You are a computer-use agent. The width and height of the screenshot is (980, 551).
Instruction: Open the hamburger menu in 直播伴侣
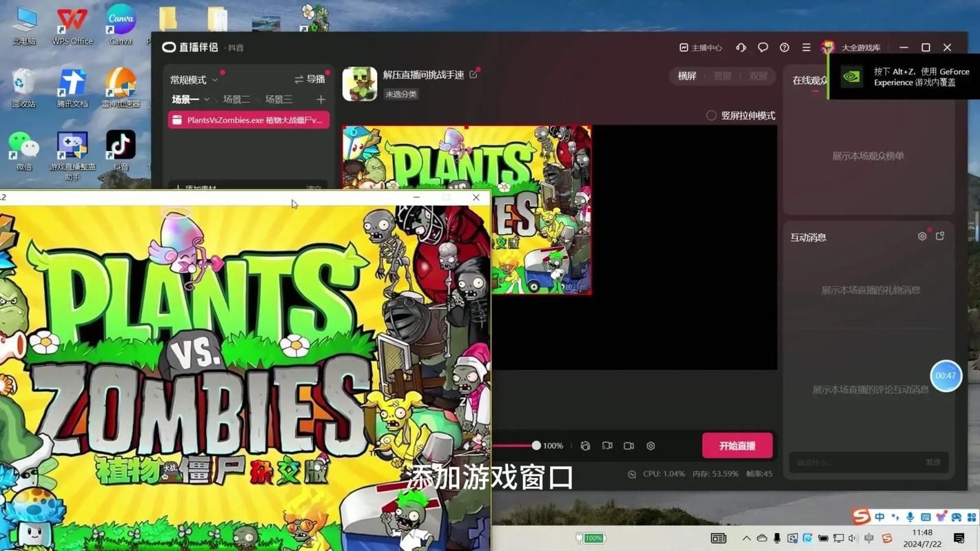[x=806, y=48]
